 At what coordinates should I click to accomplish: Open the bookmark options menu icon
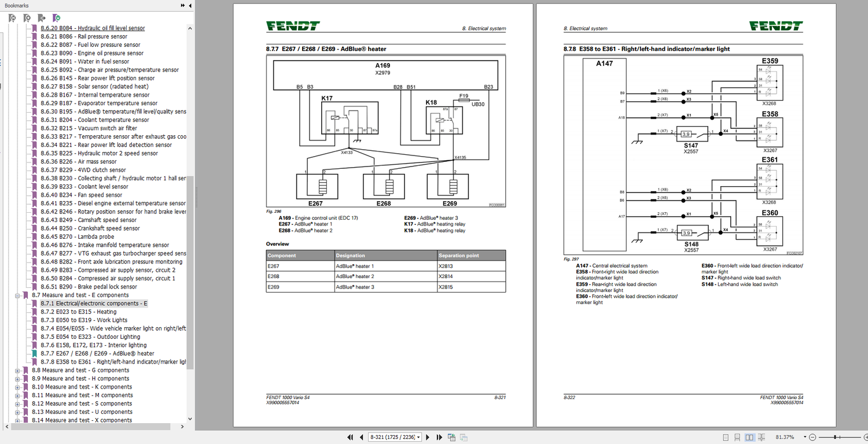tap(56, 18)
